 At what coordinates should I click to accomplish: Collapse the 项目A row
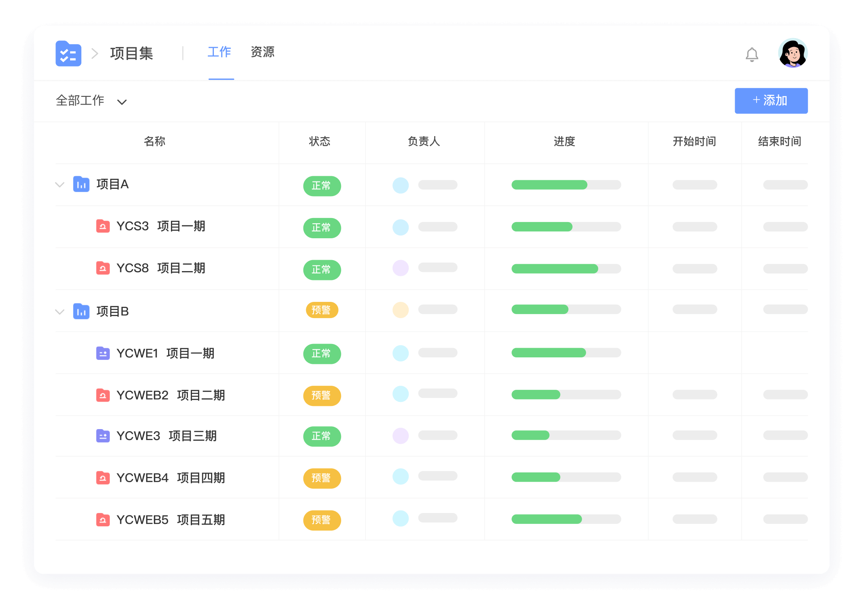click(x=60, y=184)
